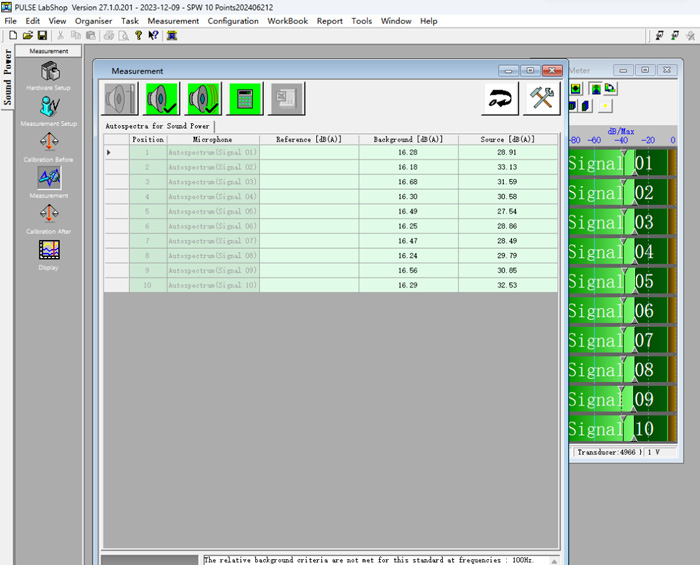This screenshot has width=700, height=565.
Task: Select the Autospectra for Sound Power tab
Action: pos(157,126)
